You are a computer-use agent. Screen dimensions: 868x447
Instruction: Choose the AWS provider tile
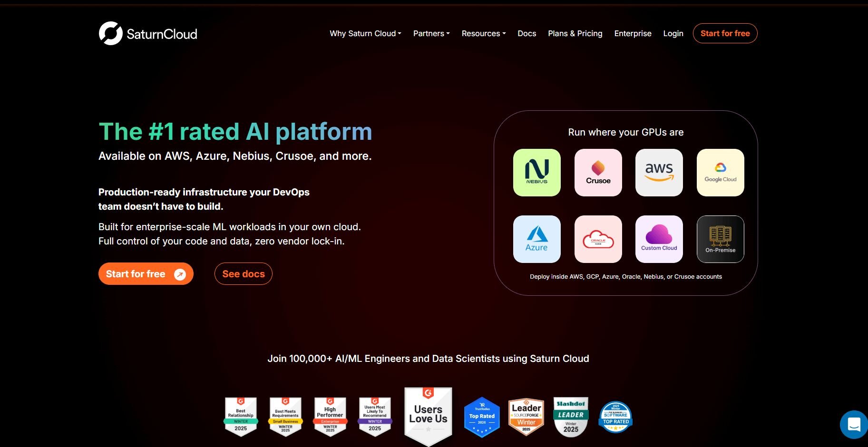(659, 173)
